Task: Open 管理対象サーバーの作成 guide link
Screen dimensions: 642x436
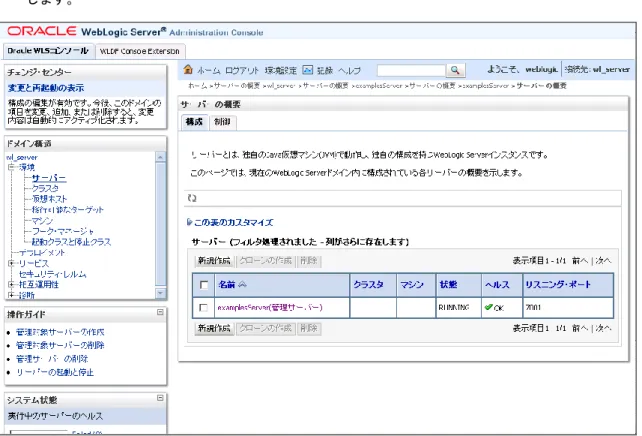Action: coord(60,332)
